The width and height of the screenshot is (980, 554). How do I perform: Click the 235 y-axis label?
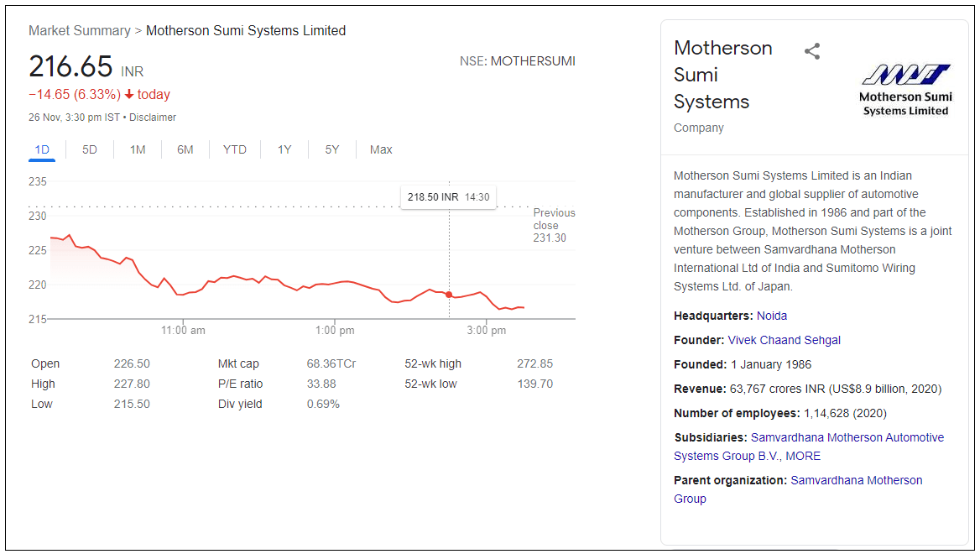(38, 182)
